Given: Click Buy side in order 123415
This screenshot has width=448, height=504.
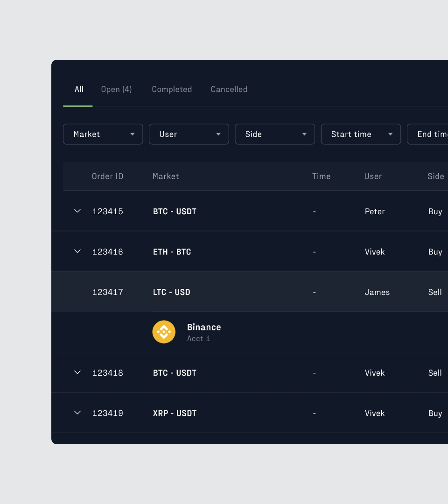Looking at the screenshot, I should [435, 211].
